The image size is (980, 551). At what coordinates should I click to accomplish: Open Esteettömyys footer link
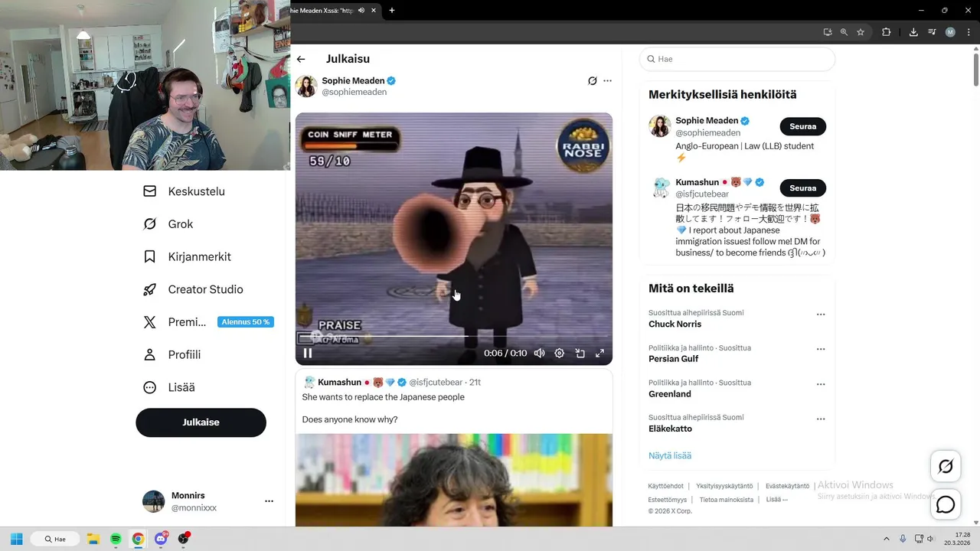[668, 500]
